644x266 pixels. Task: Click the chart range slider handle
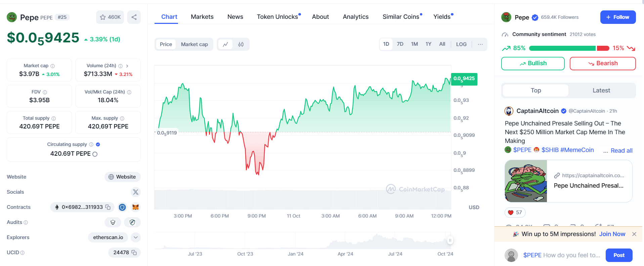(450, 240)
